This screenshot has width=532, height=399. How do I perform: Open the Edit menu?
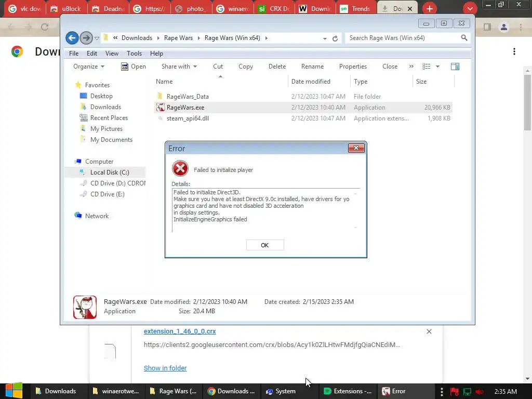[91, 54]
